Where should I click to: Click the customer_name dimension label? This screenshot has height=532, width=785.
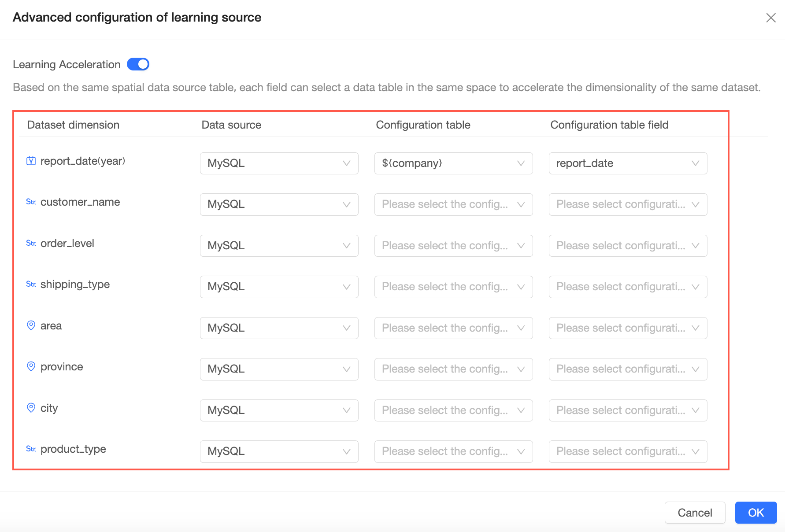(80, 202)
